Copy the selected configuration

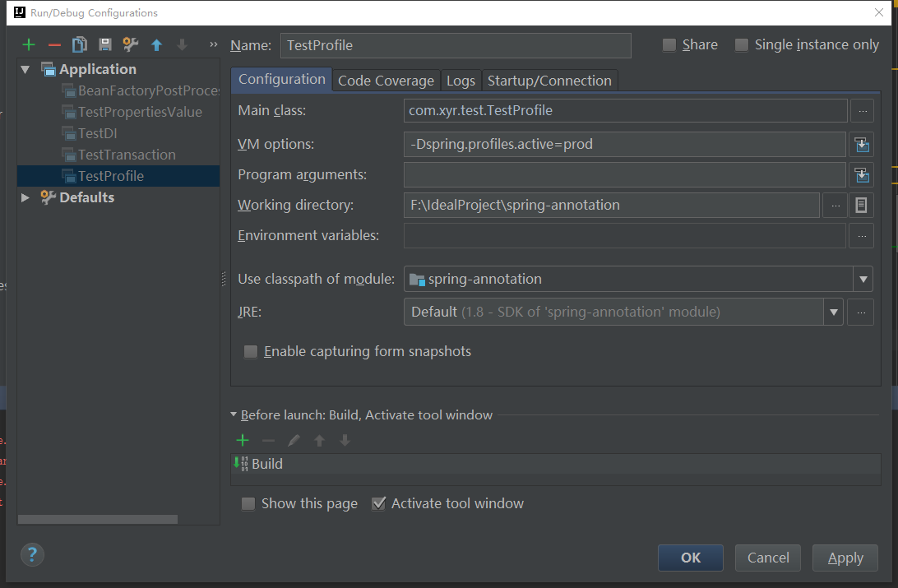tap(79, 45)
